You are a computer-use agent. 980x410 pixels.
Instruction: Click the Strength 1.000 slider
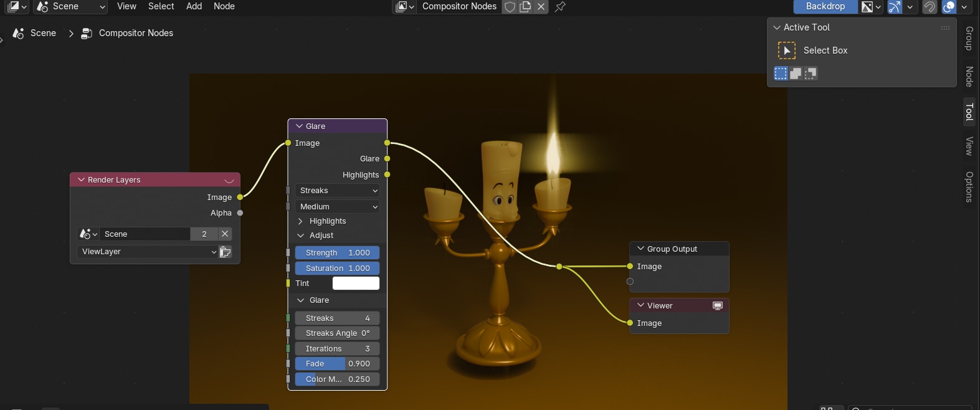point(337,253)
